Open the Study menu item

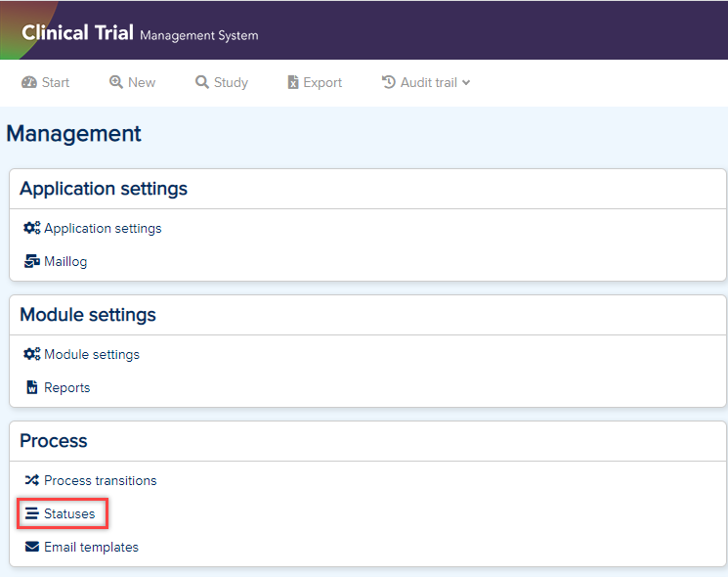(222, 82)
